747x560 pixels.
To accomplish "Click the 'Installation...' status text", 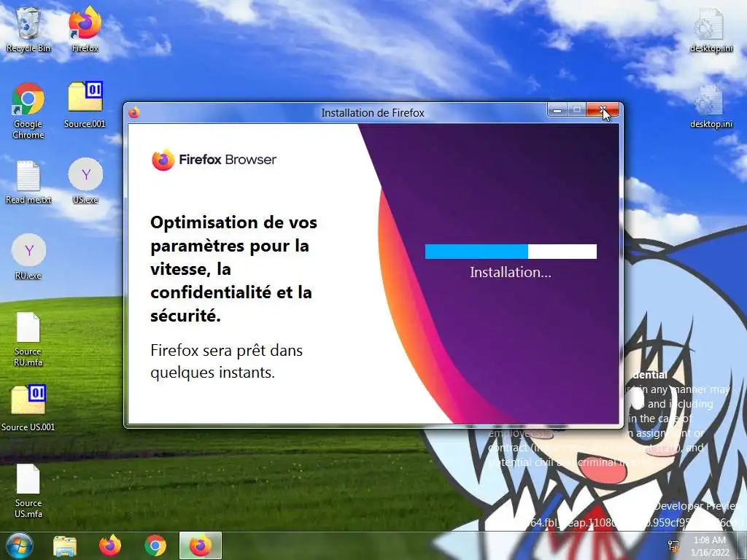I will pos(511,273).
